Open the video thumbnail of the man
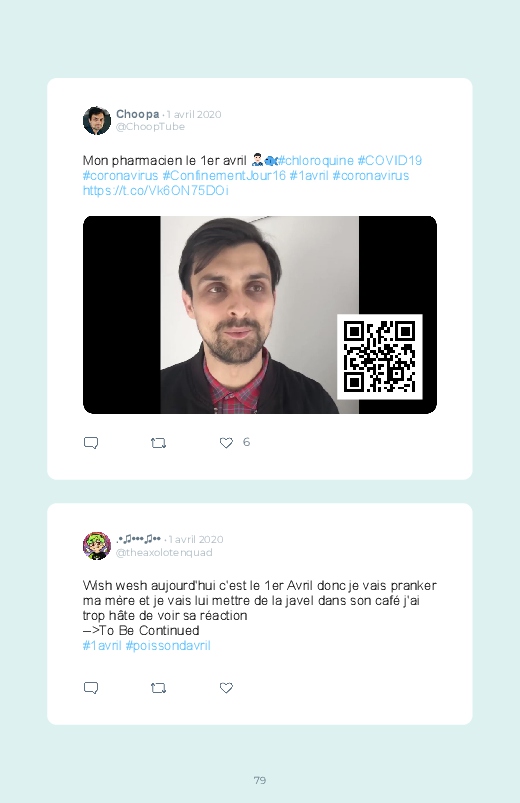520x803 pixels. pos(260,314)
